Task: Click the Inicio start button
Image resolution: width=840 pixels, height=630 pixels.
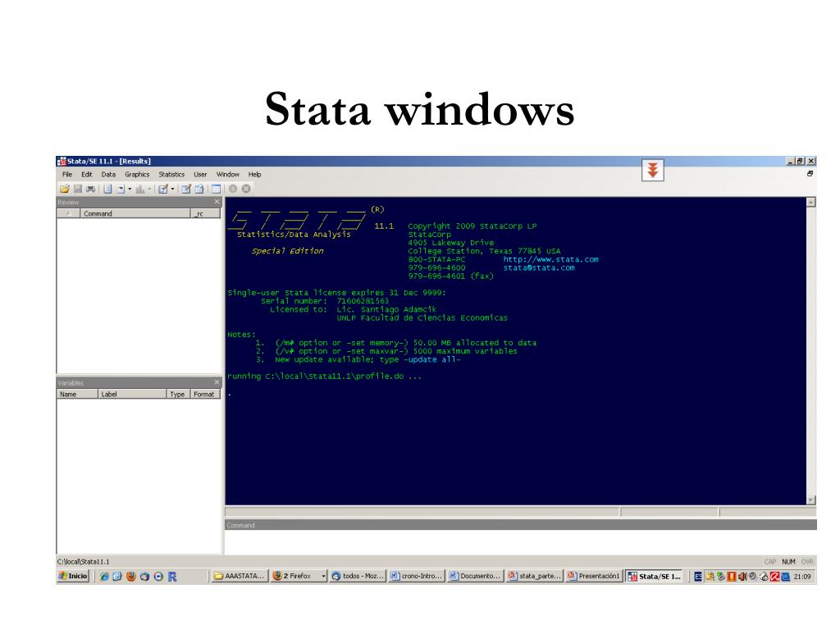Action: [73, 576]
